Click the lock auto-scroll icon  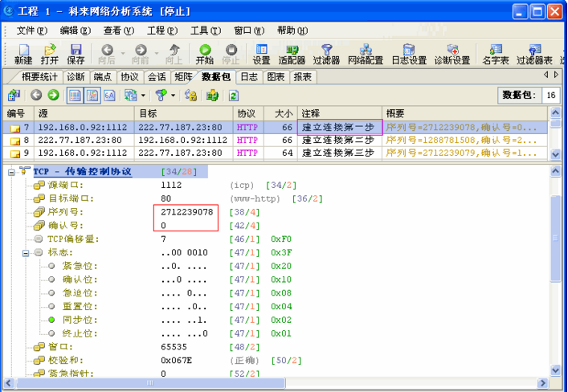(x=190, y=96)
